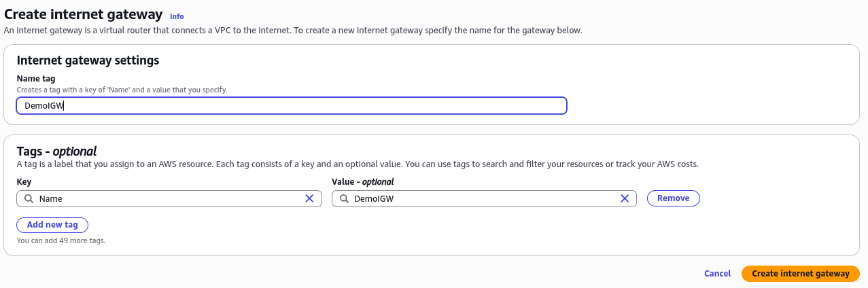Cancel internet gateway creation

pyautogui.click(x=717, y=274)
